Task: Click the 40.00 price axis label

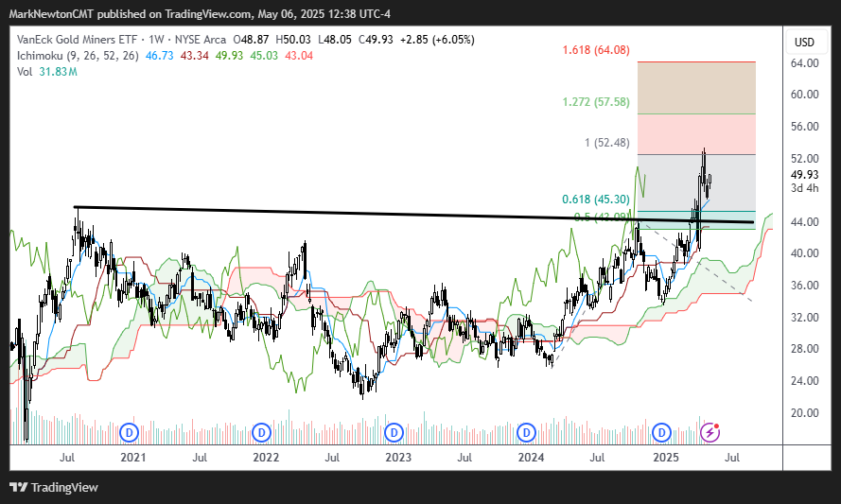Action: point(804,253)
